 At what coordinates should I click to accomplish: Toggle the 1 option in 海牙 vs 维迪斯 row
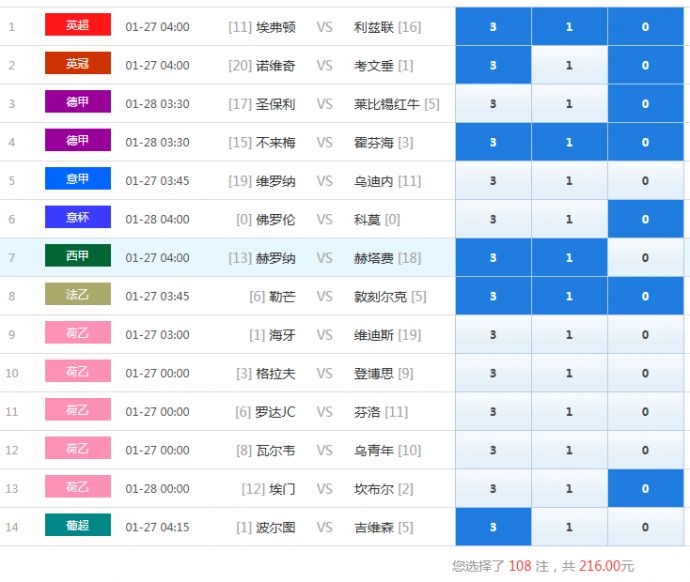pyautogui.click(x=569, y=335)
